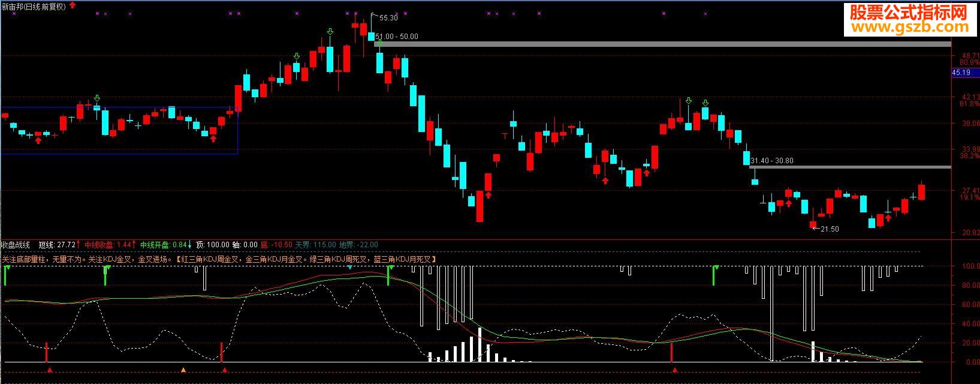Click the 38.06 price axis label
This screenshot has width=980, height=384.
[x=970, y=124]
